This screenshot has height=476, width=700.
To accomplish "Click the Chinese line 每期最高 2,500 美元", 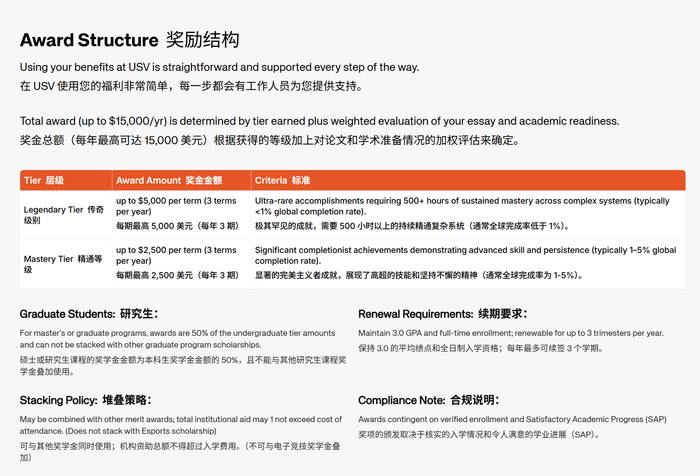I will (178, 275).
